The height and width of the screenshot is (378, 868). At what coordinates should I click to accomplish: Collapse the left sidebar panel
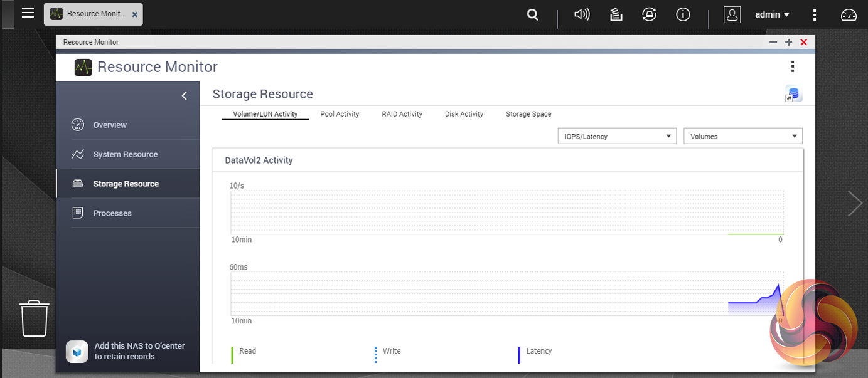tap(184, 96)
